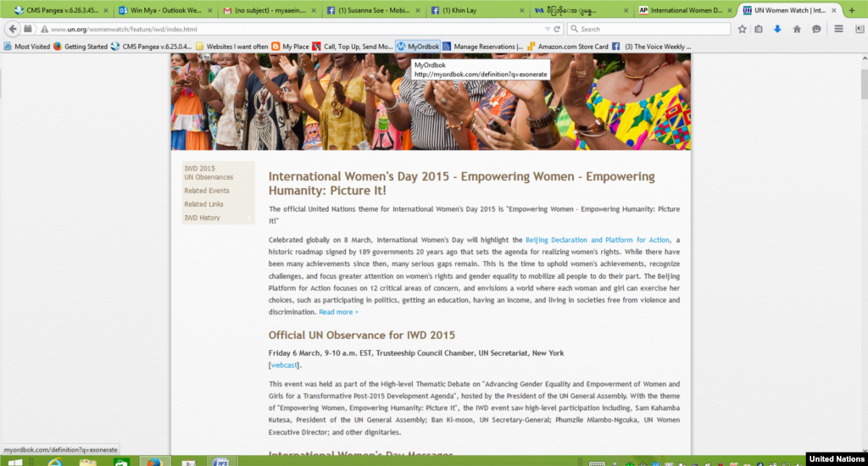The height and width of the screenshot is (466, 868).
Task: Open the MyOrdbok bookmark in toolbar
Action: [x=418, y=47]
